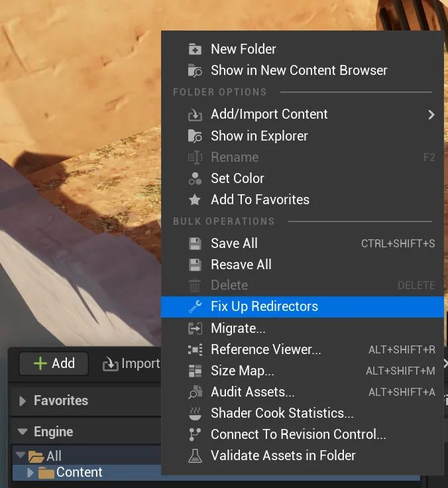Screen dimensions: 448x488
Task: Click the Add To Favorites star icon
Action: click(x=195, y=200)
